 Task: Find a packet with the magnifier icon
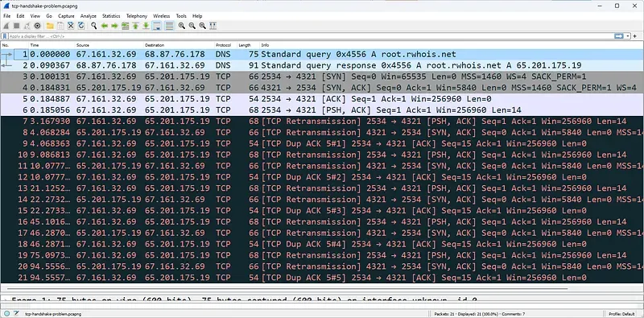[x=94, y=26]
